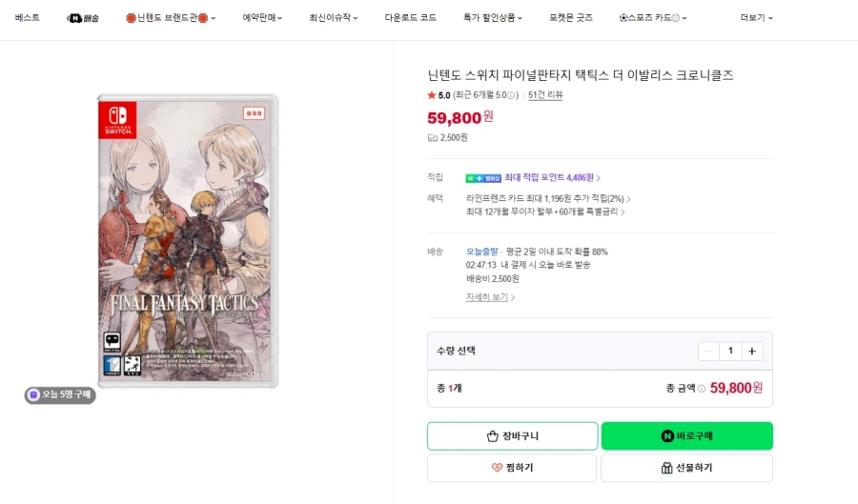858x504 pixels.
Task: Add item to cart with 장바구니 button
Action: pyautogui.click(x=512, y=435)
